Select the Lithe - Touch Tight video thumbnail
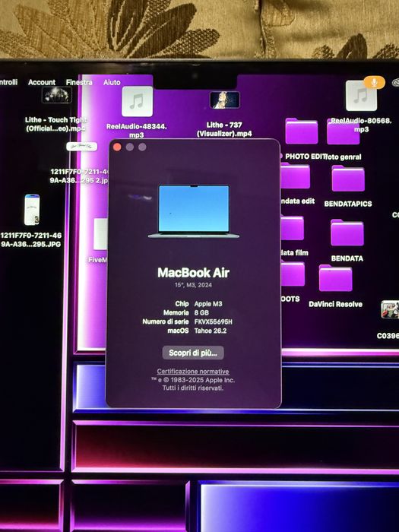This screenshot has width=399, height=532. [57, 95]
